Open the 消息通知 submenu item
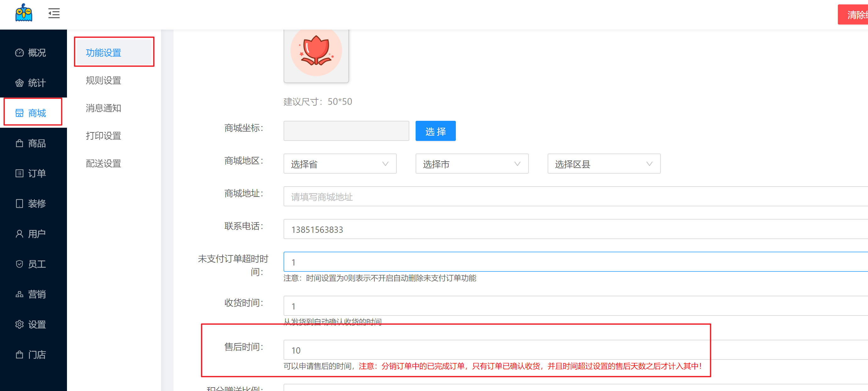The height and width of the screenshot is (391, 868). pos(103,108)
